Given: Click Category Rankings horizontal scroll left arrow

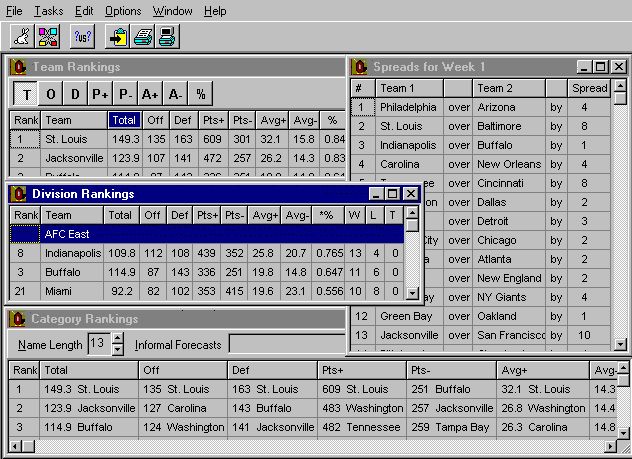Looking at the screenshot, I should [x=15, y=446].
